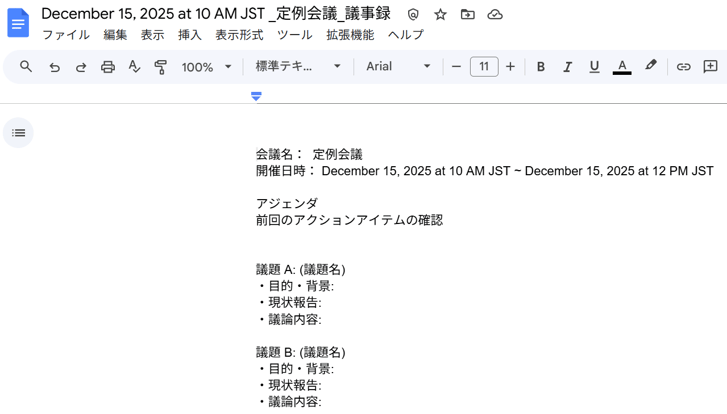727x414 pixels.
Task: Click the redo arrow icon
Action: pos(81,67)
